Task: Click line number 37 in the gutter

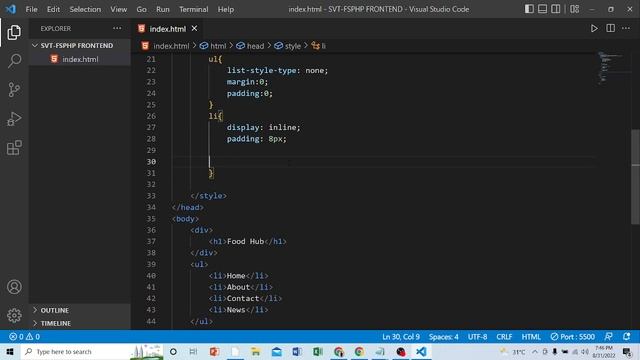Action: tap(151, 242)
